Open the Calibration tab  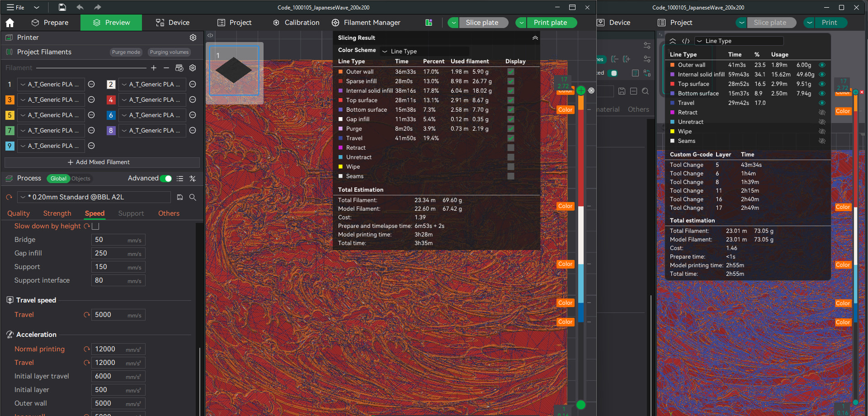[x=297, y=23]
